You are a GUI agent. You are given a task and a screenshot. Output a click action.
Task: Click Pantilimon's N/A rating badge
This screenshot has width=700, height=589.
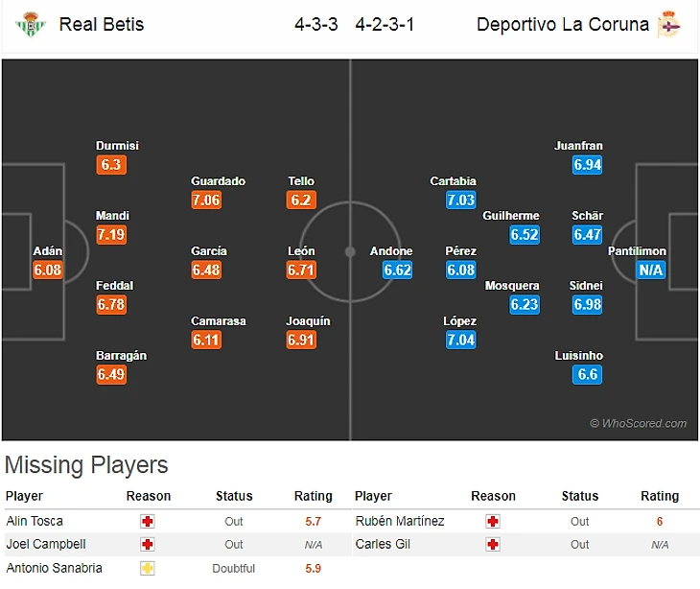650,270
